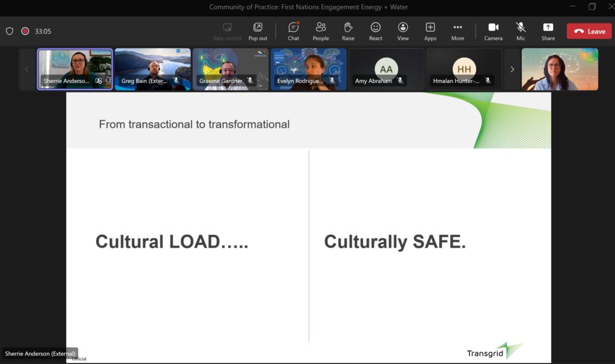
Task: Leave the meeting
Action: (589, 31)
